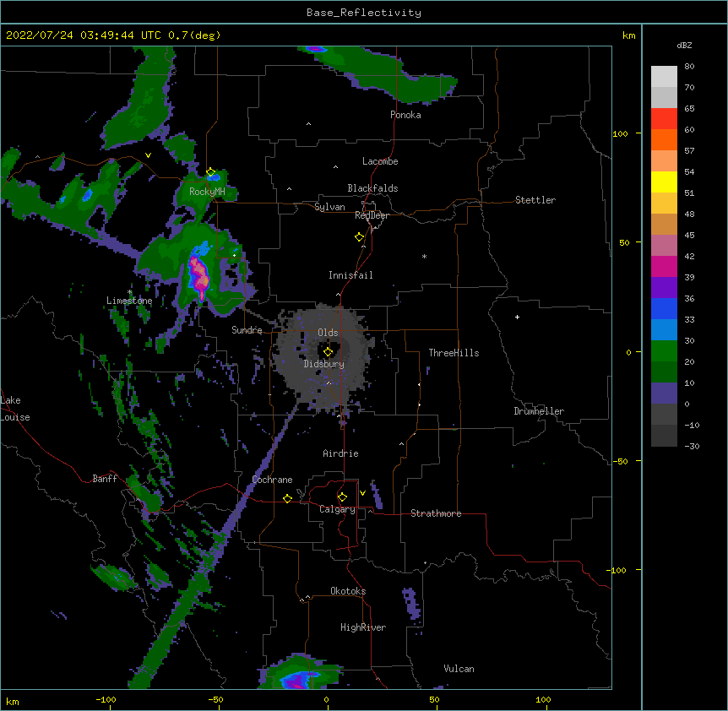Click the Drumheller city label
The width and height of the screenshot is (728, 711).
point(539,411)
